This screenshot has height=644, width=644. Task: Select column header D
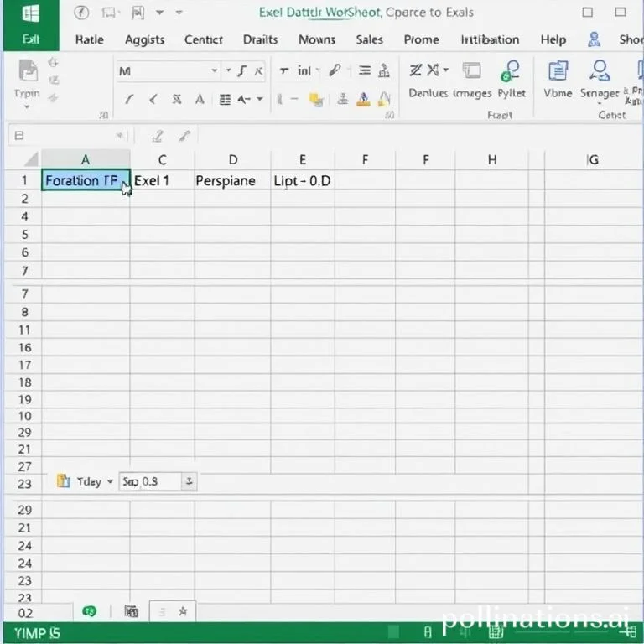tap(233, 159)
